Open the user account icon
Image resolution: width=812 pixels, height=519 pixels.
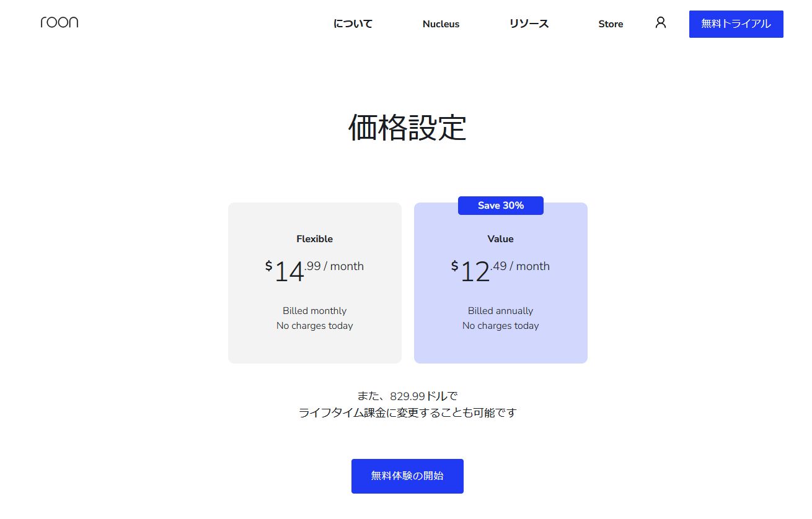661,23
